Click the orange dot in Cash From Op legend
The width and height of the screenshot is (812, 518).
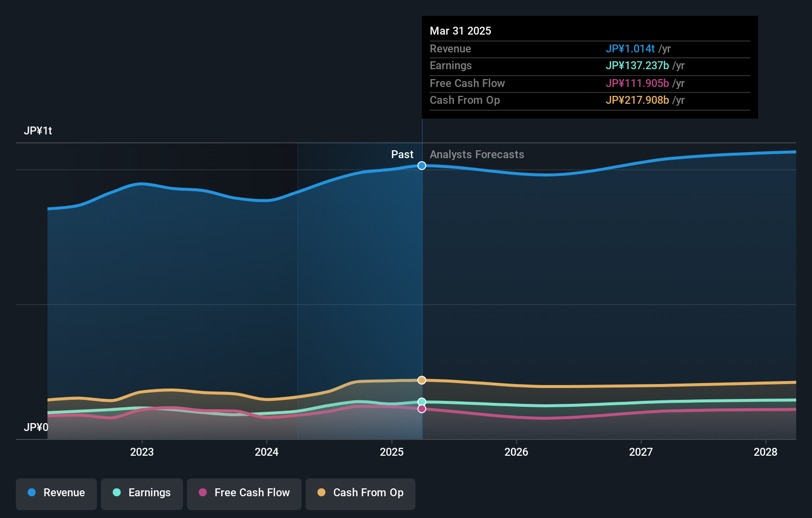click(321, 492)
